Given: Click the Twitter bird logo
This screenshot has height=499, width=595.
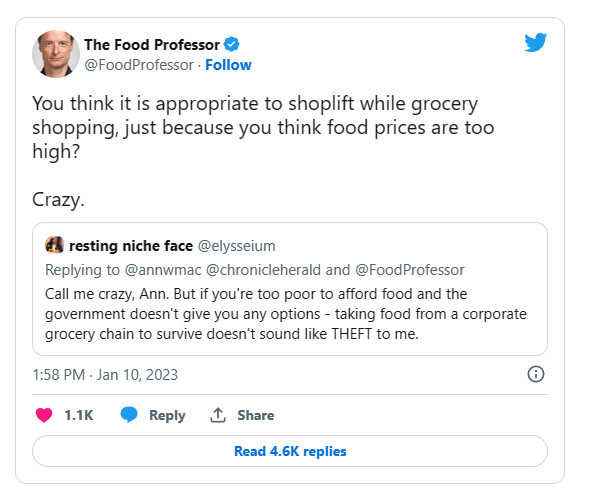Looking at the screenshot, I should point(535,42).
